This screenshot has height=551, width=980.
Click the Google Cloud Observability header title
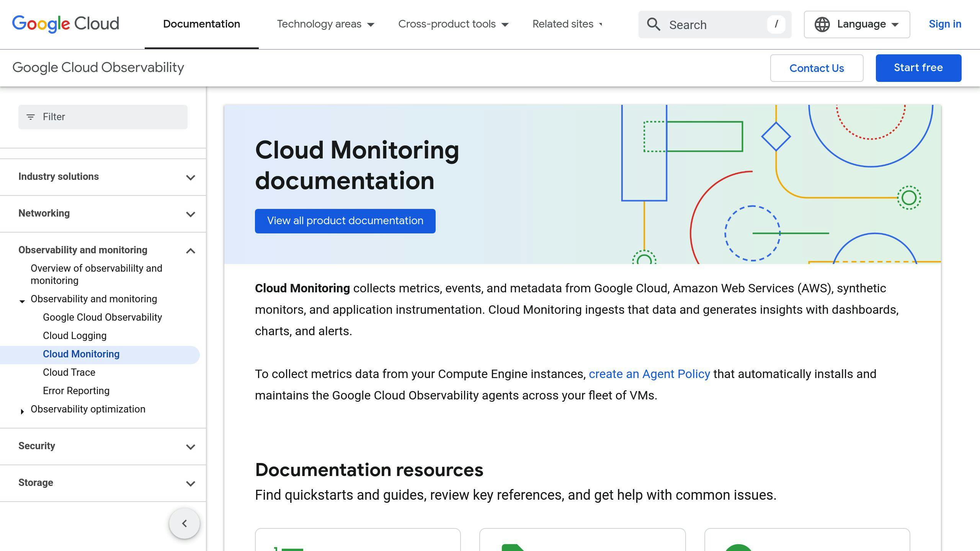click(98, 67)
